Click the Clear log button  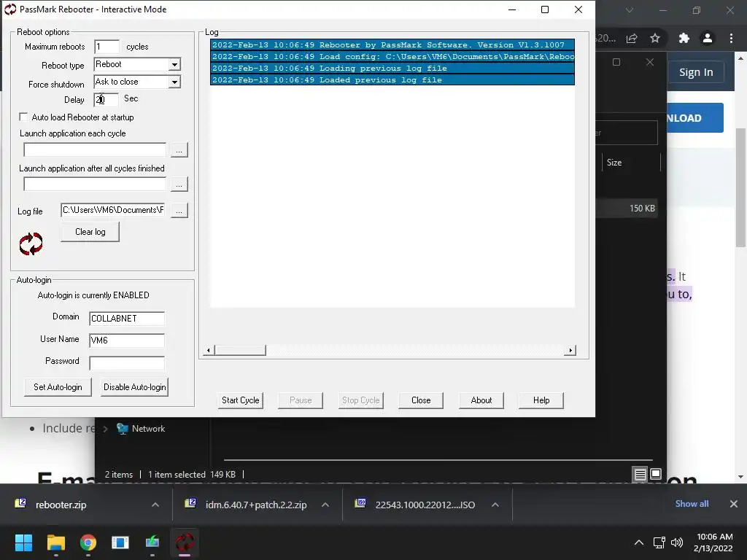click(x=90, y=232)
